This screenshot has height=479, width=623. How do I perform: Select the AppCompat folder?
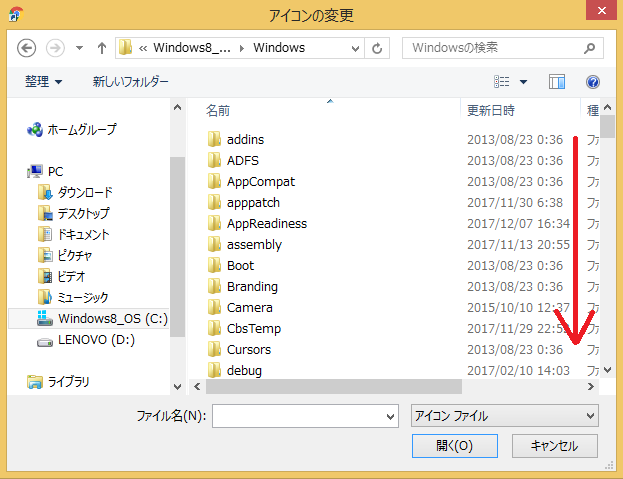(x=251, y=182)
